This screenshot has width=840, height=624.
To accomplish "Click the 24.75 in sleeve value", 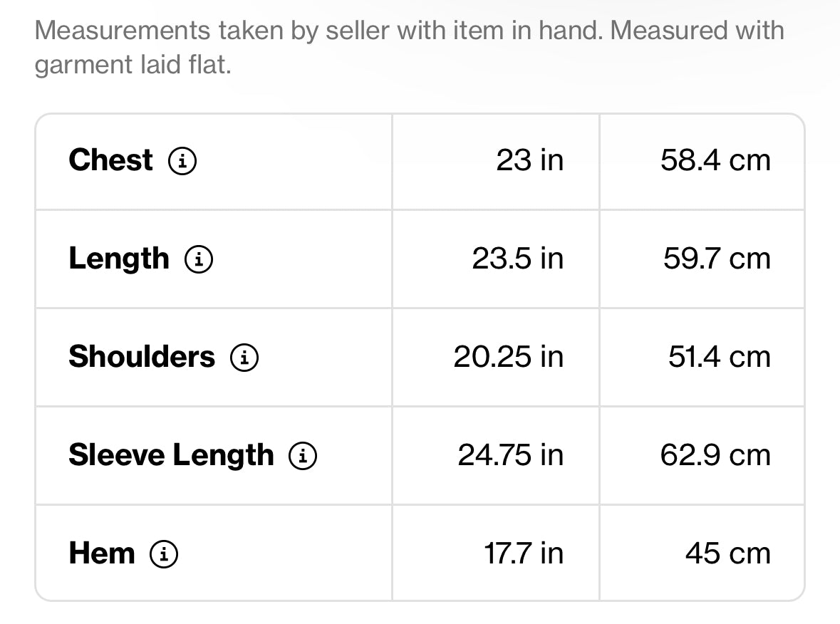I will [511, 455].
